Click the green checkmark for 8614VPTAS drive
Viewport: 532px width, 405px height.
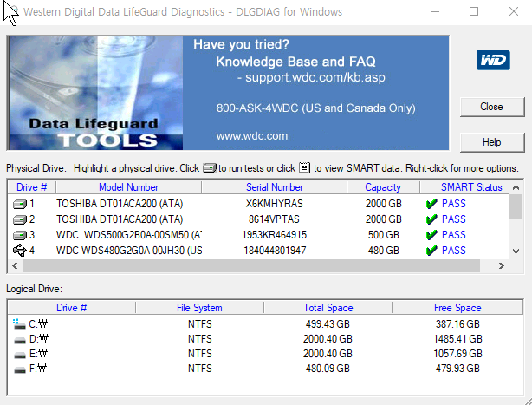click(x=431, y=219)
